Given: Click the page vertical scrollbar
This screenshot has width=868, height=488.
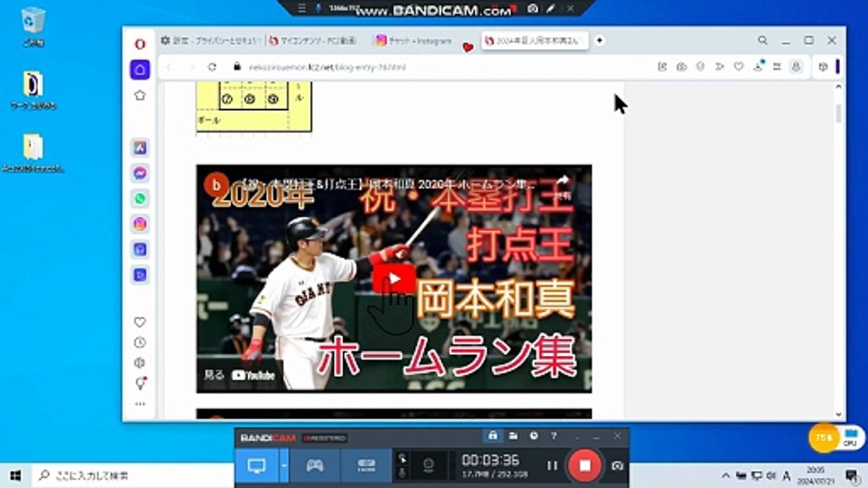Looking at the screenshot, I should pyautogui.click(x=839, y=114).
